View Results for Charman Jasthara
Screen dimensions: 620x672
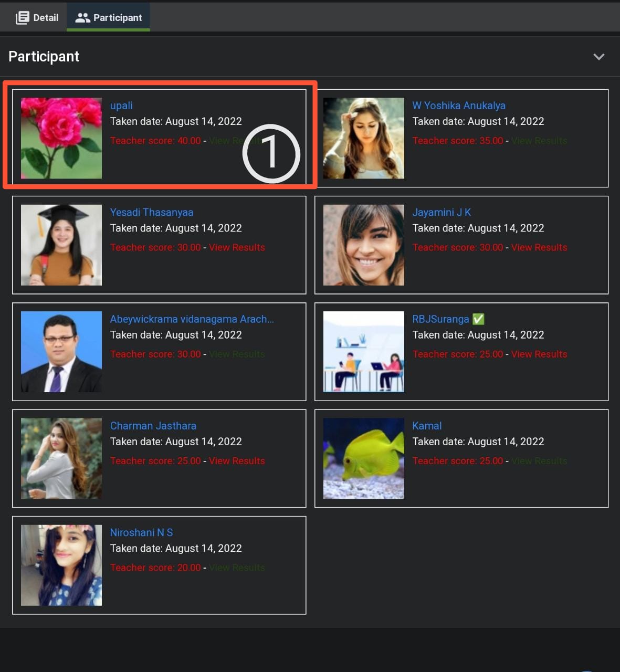coord(237,461)
